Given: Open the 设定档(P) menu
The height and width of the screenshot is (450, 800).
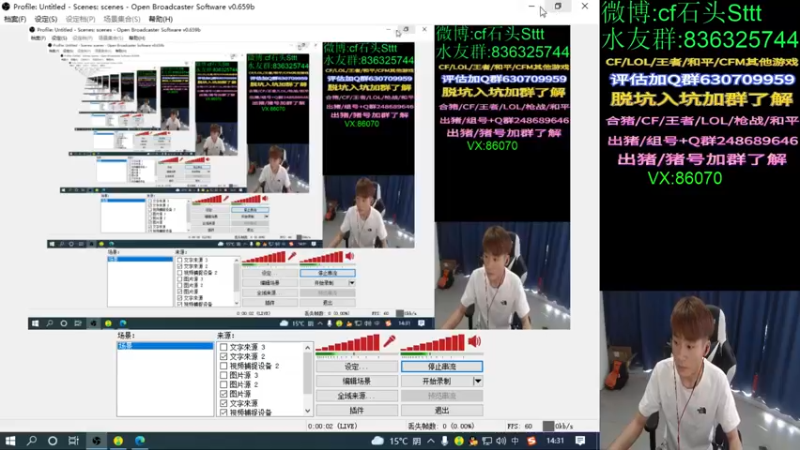Looking at the screenshot, I should [x=80, y=19].
